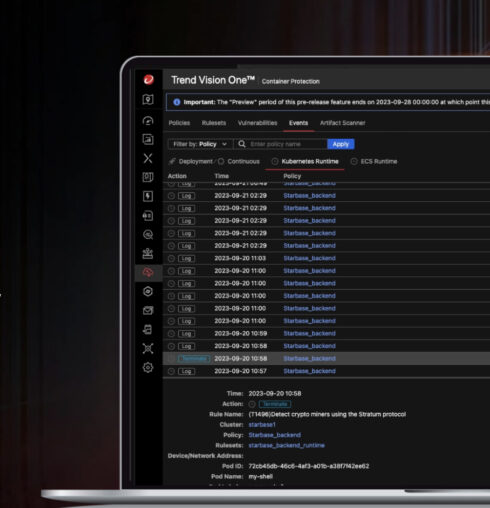The width and height of the screenshot is (490, 508).
Task: Select the Kubernetes Runtime option
Action: pyautogui.click(x=305, y=161)
